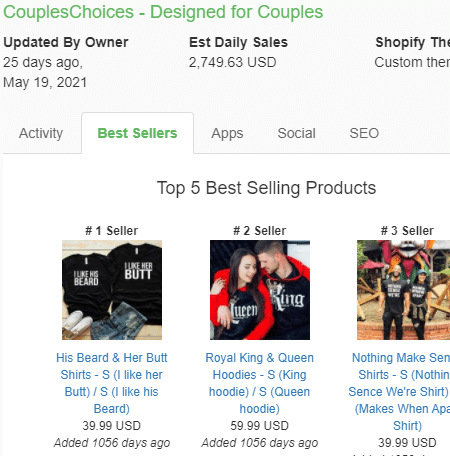450x456 pixels.
Task: Open Royal King & Queen Hoodies link
Action: [259, 383]
